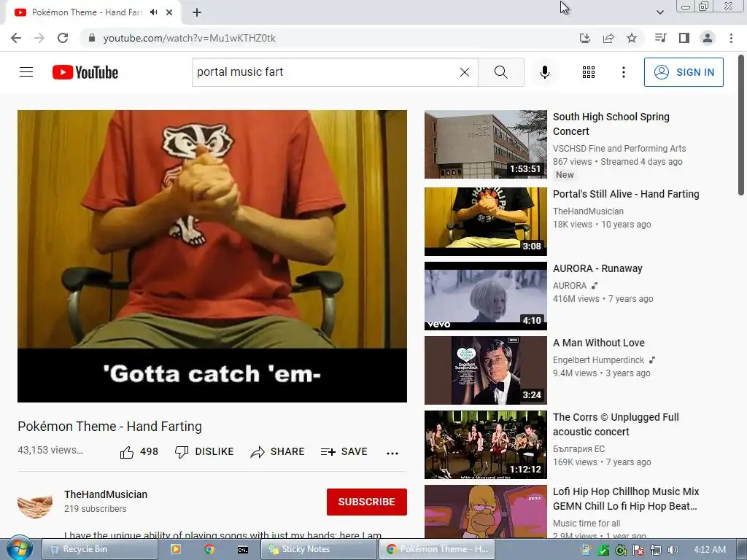The image size is (747, 560).
Task: Go back to previous page
Action: coord(16,38)
